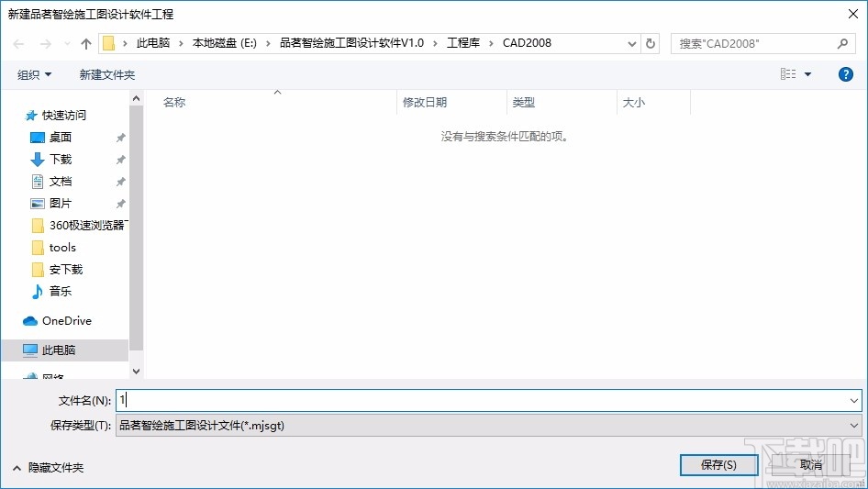Sort by 修改日期 column

(x=425, y=103)
